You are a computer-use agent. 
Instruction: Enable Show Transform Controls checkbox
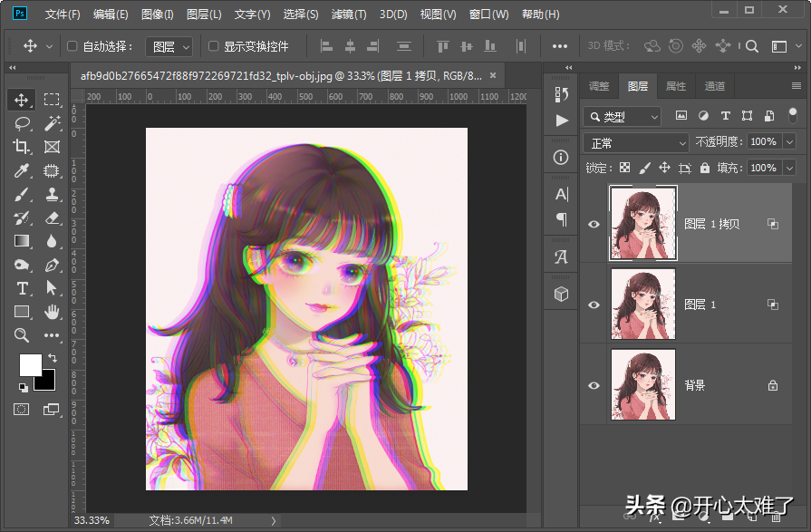coord(213,46)
